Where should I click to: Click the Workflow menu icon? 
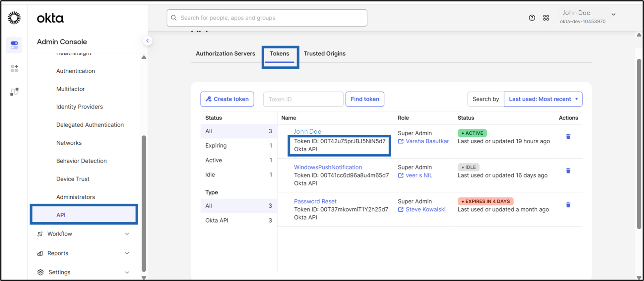tap(40, 234)
